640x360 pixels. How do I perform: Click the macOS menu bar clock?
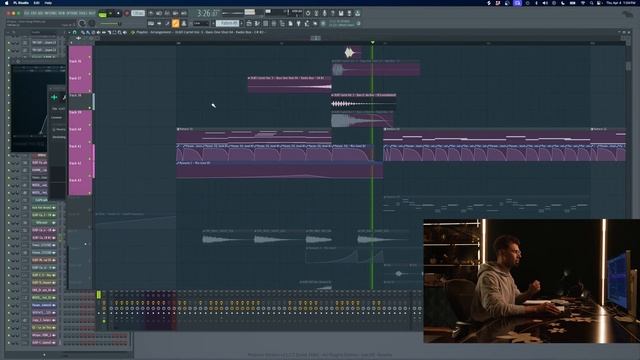point(620,2)
